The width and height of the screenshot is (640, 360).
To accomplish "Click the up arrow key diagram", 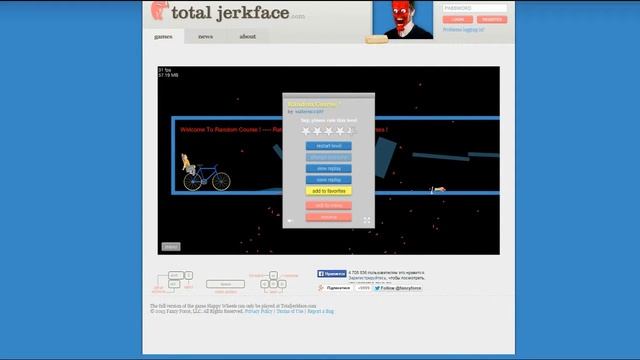I will [x=273, y=276].
